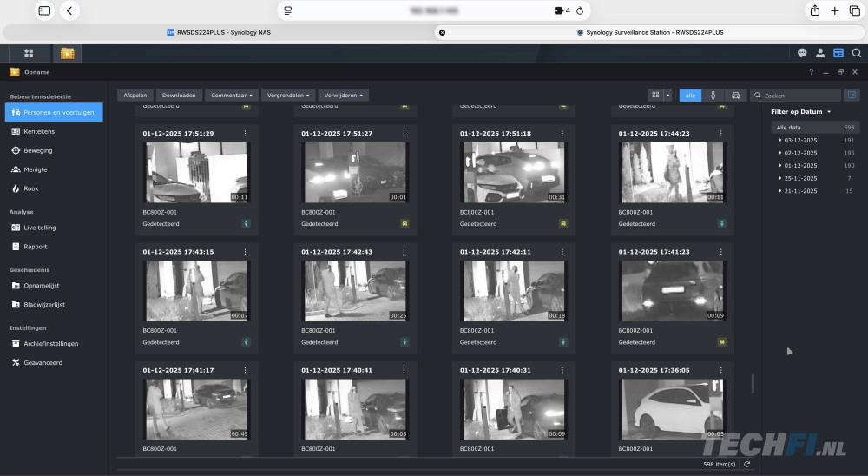Filter by vehicles car icon in toolbar

[736, 96]
